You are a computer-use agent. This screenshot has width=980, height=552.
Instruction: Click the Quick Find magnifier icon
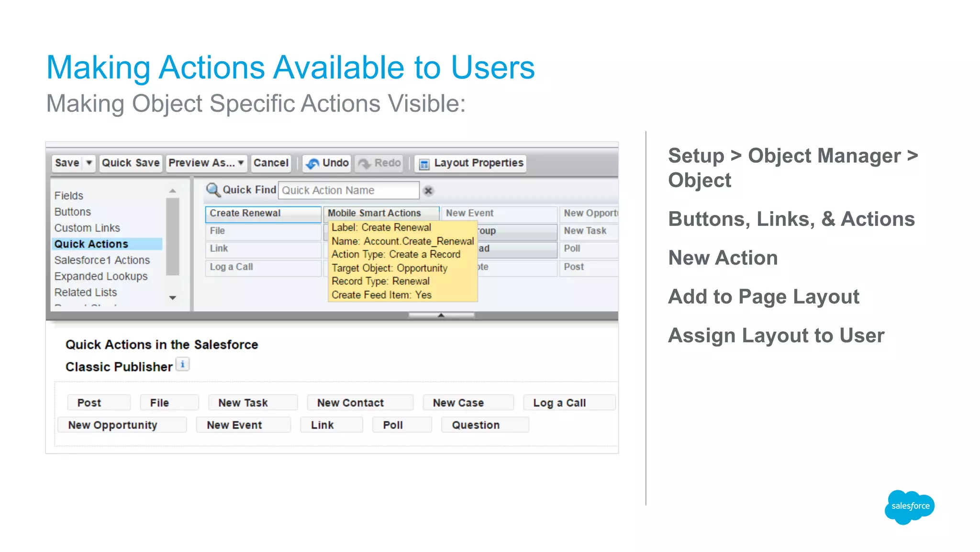[x=213, y=190]
